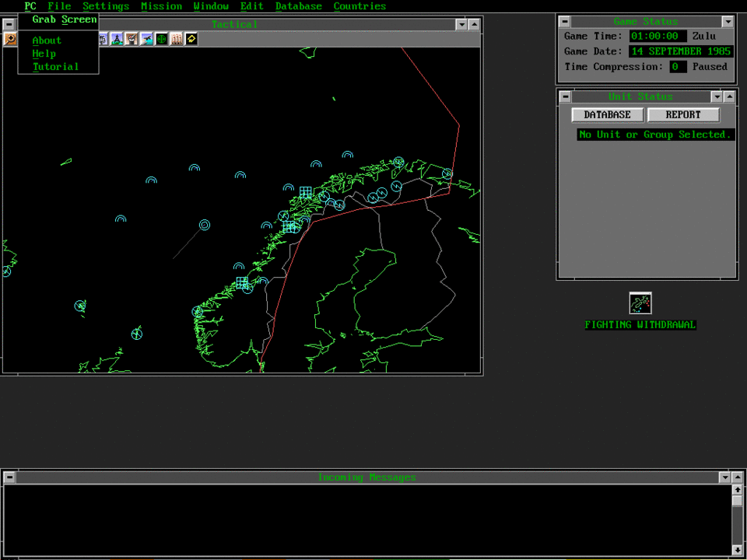This screenshot has height=560, width=747.
Task: Click the Incoming Messages scrollbar thumb
Action: click(x=737, y=502)
